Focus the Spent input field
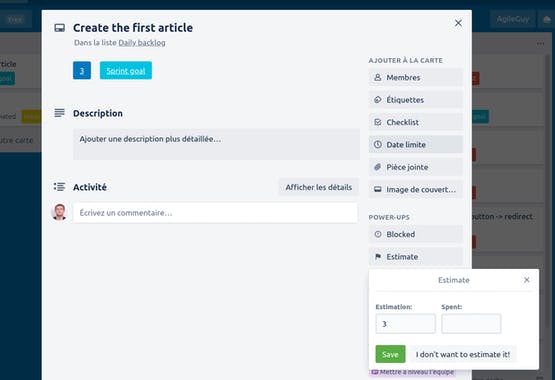The height and width of the screenshot is (380, 555). point(471,324)
